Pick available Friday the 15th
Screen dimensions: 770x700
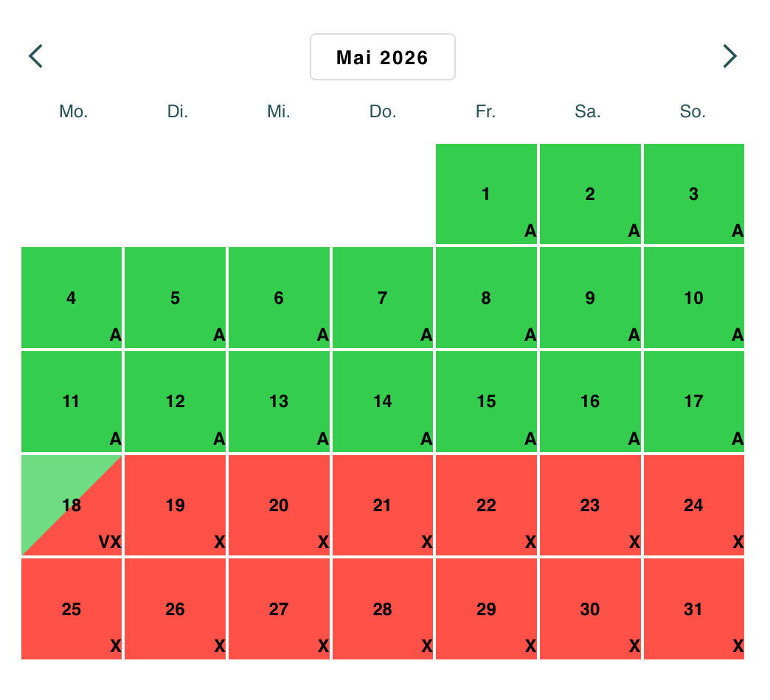pos(486,401)
